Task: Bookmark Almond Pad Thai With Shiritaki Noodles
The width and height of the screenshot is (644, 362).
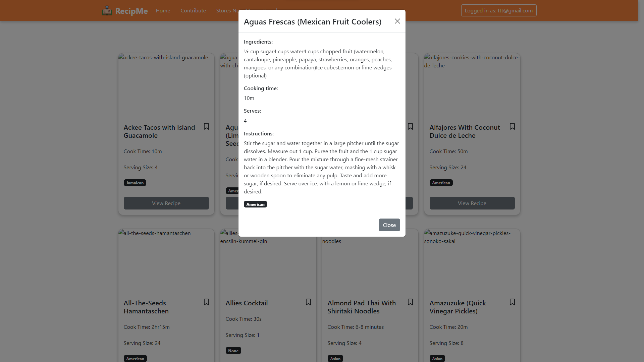Action: [x=410, y=302]
